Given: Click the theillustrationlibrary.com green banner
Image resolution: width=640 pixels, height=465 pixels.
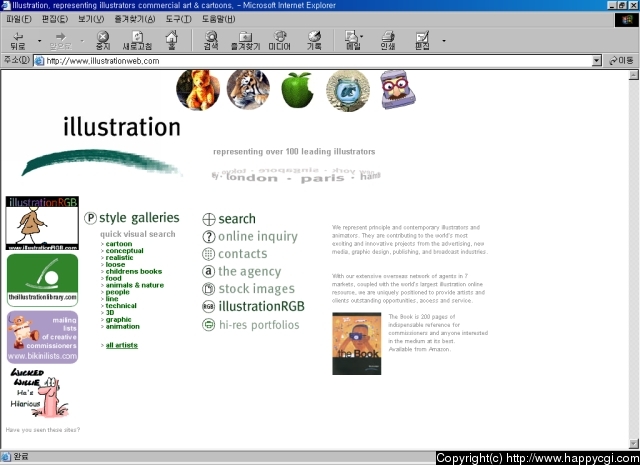Looking at the screenshot, I should [x=42, y=280].
